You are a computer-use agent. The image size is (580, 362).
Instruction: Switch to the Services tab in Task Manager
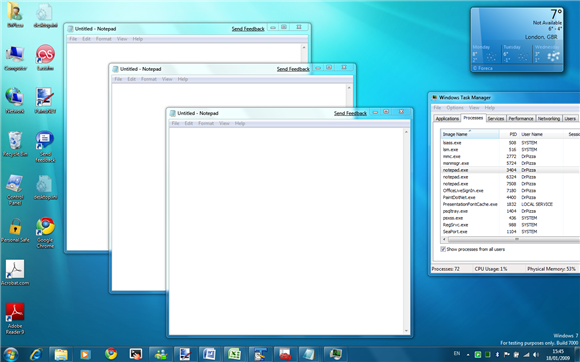click(496, 118)
